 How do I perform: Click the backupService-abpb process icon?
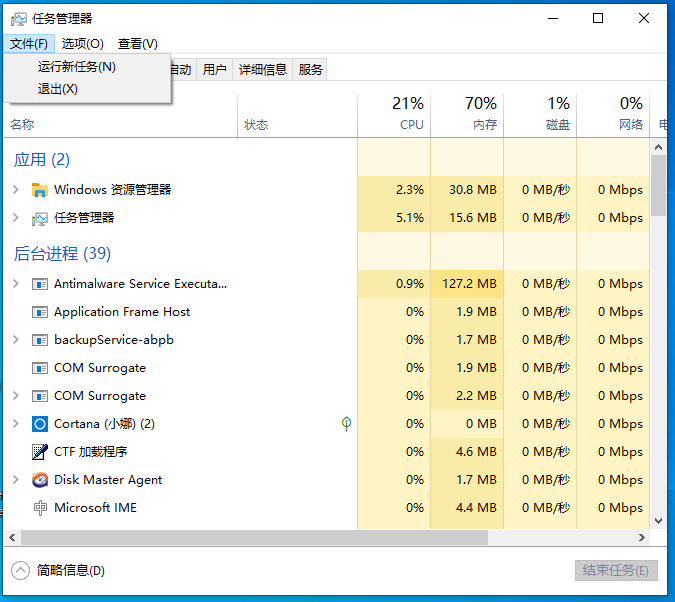click(40, 340)
